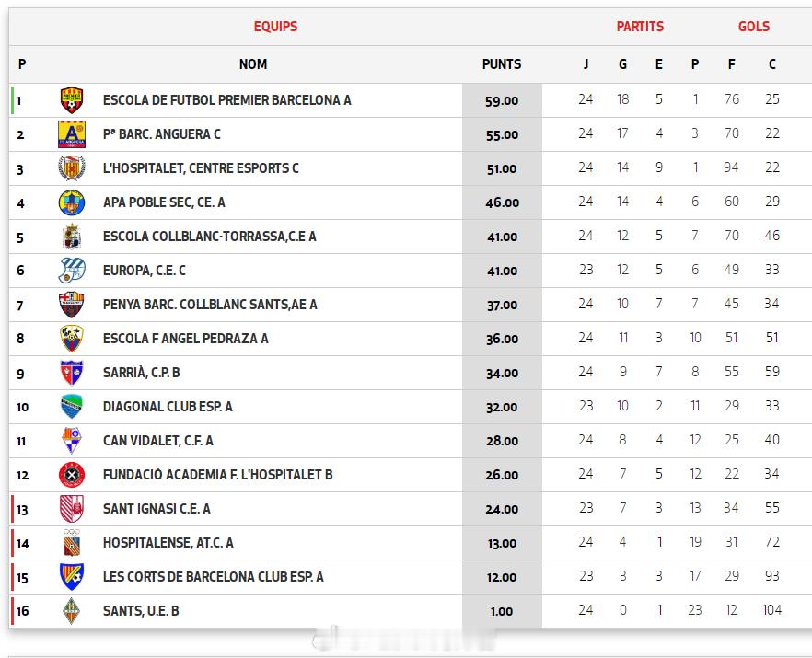This screenshot has width=812, height=658.
Task: Click Fundació Academia F. L'Hospitalet crest
Action: [72, 475]
